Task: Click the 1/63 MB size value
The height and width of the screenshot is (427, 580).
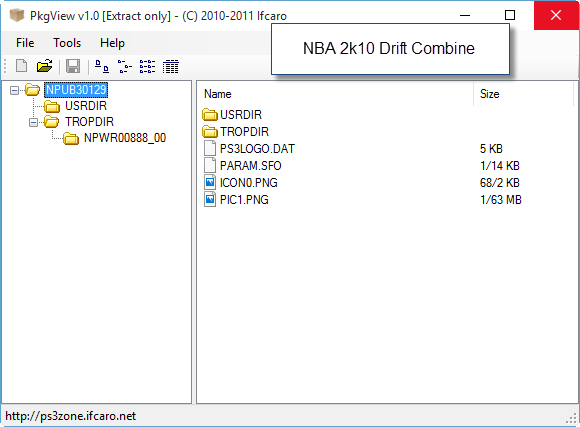Action: [x=501, y=200]
